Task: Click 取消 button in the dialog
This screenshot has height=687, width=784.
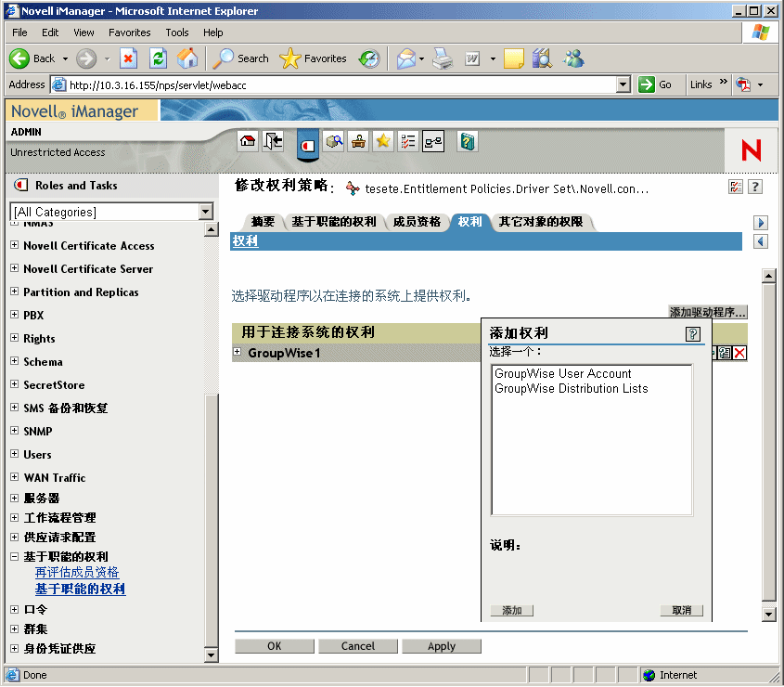Action: click(682, 611)
